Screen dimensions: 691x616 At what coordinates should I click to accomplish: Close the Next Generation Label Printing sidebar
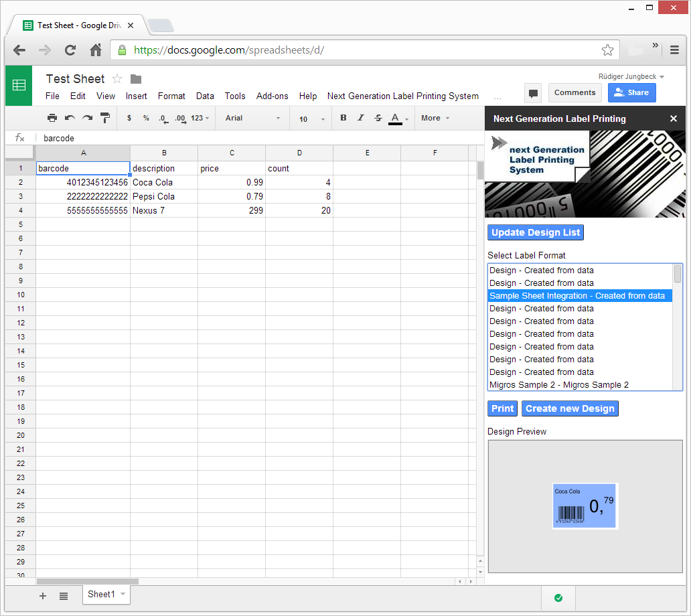pos(674,119)
